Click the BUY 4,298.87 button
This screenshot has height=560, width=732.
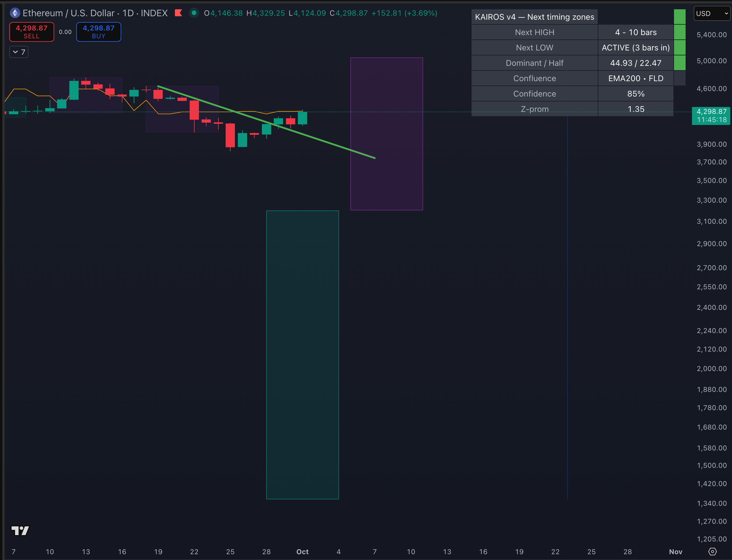(98, 32)
